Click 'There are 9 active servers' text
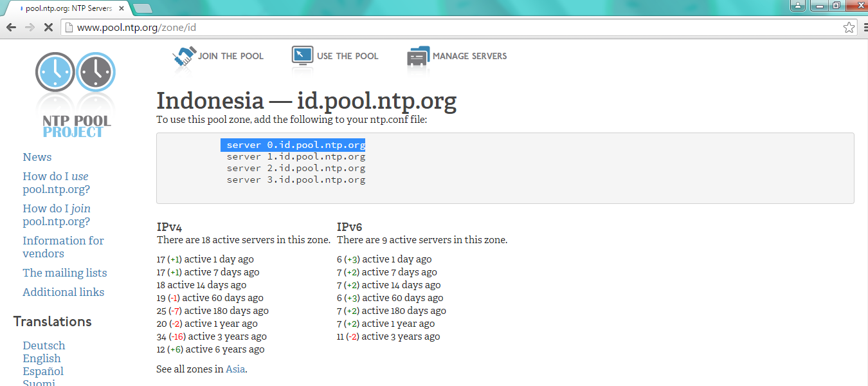 pyautogui.click(x=422, y=240)
